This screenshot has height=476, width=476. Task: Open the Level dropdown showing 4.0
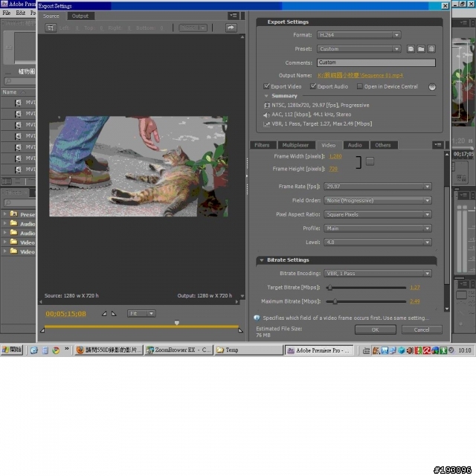(378, 242)
